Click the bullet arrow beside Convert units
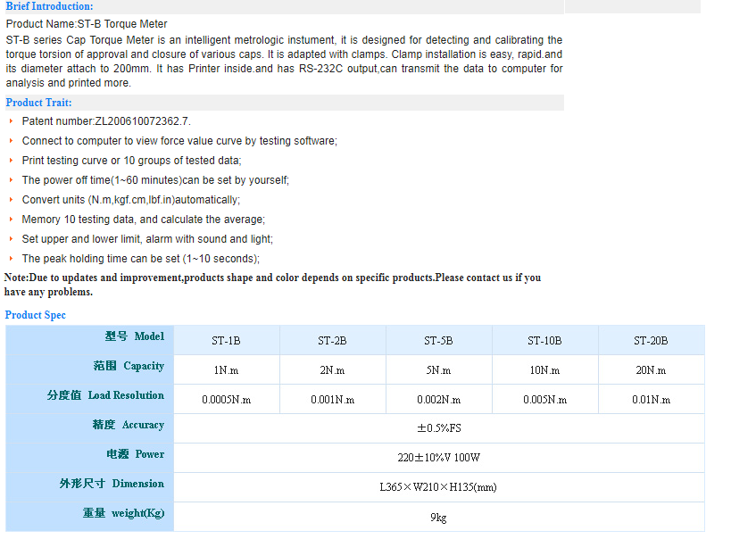 pyautogui.click(x=11, y=200)
